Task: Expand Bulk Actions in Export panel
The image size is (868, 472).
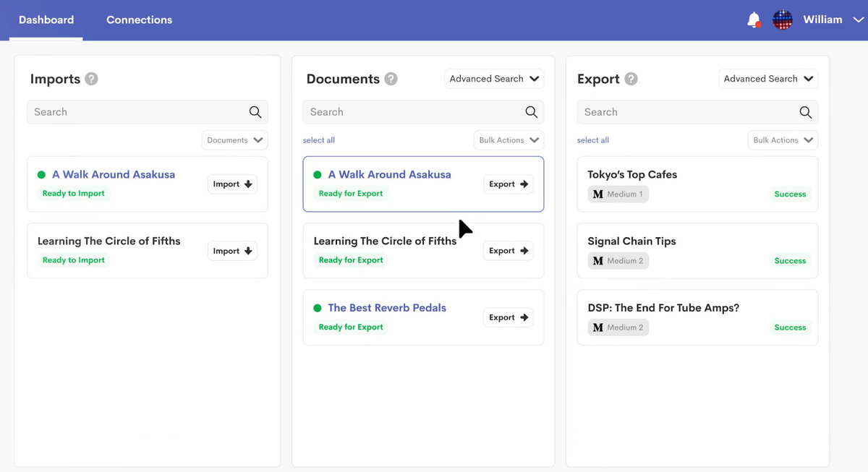Action: (783, 140)
